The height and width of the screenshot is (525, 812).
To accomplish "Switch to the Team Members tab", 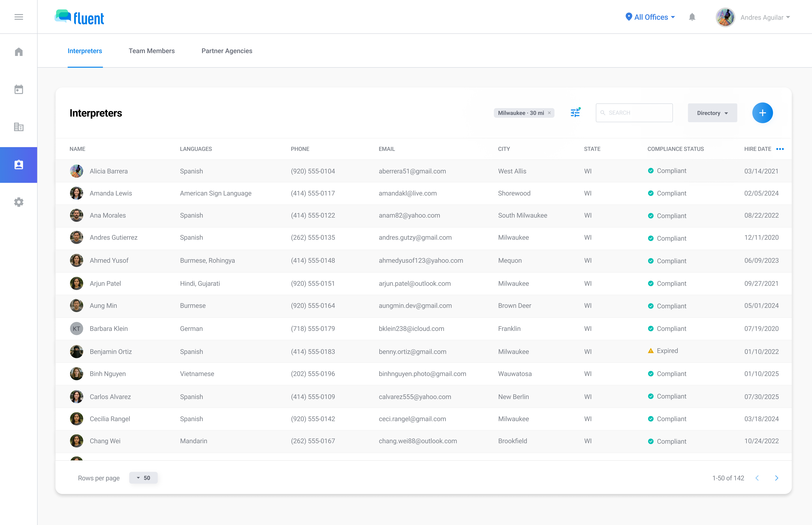I will pos(152,51).
